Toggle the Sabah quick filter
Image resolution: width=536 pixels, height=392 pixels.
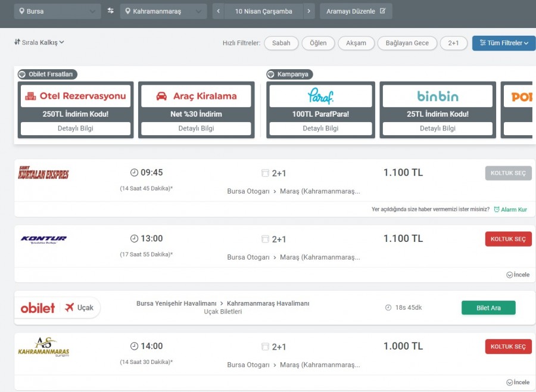tap(281, 43)
